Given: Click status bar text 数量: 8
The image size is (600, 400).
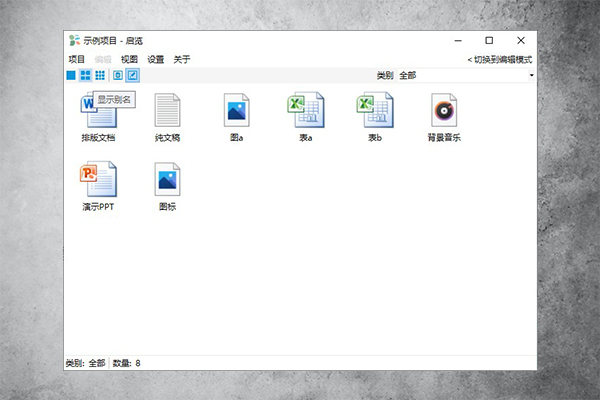Looking at the screenshot, I should click(x=127, y=363).
